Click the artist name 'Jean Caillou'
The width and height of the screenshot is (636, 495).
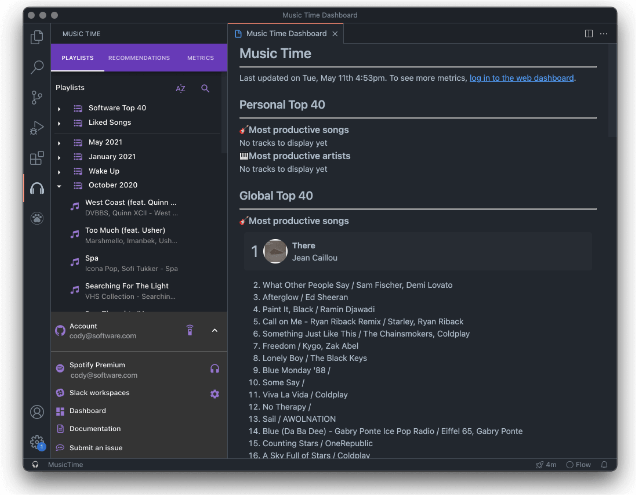(315, 258)
